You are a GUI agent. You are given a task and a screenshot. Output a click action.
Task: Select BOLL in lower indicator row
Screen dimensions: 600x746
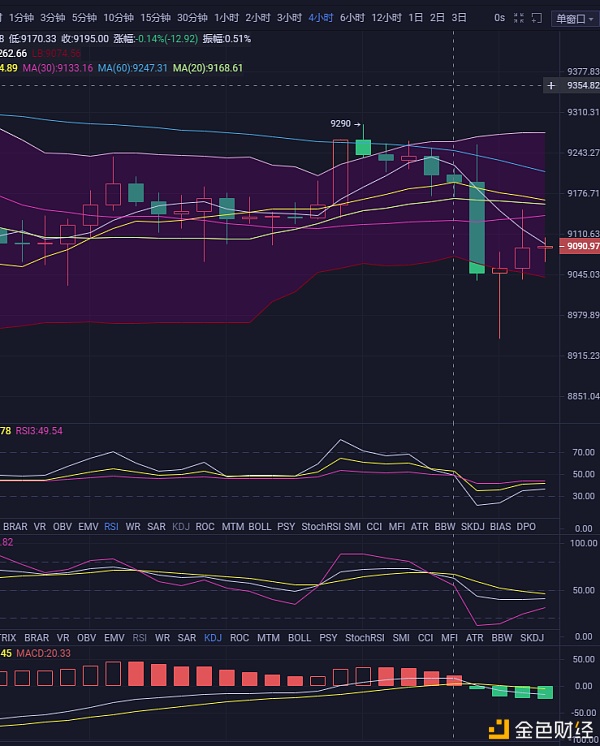pyautogui.click(x=299, y=638)
